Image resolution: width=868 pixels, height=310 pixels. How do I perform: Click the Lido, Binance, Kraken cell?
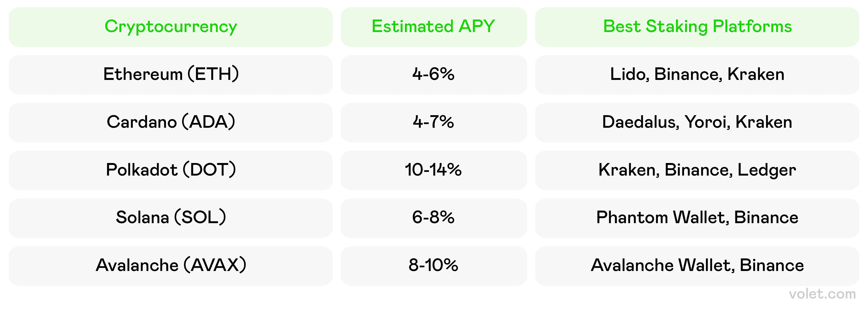tap(697, 75)
